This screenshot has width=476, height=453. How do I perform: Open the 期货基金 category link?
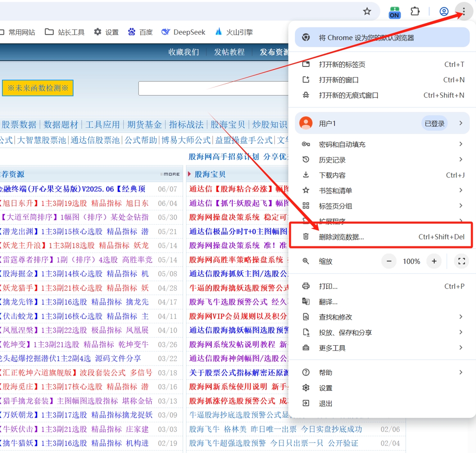tap(144, 124)
